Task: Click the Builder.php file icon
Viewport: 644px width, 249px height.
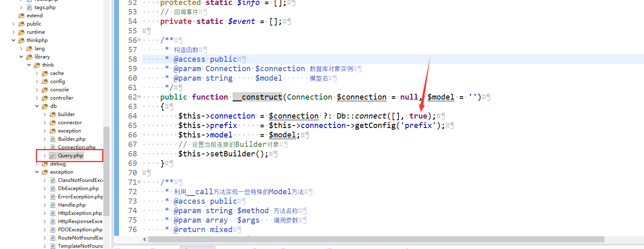Action: [53, 139]
